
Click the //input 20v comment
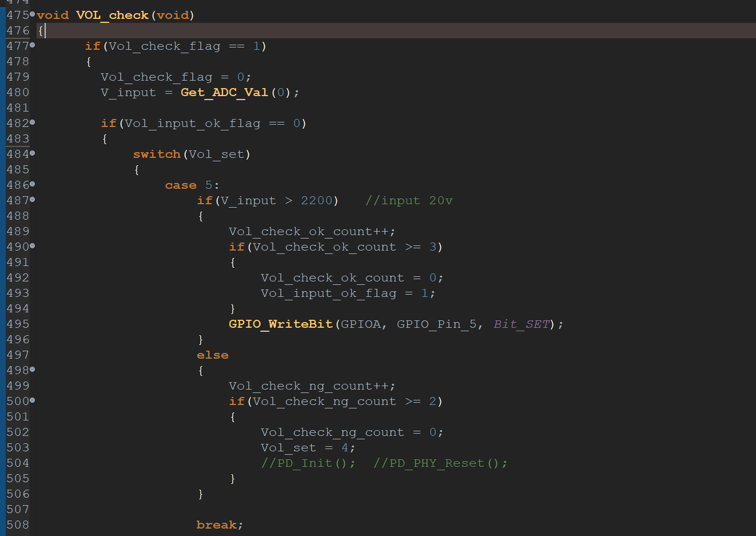point(409,201)
